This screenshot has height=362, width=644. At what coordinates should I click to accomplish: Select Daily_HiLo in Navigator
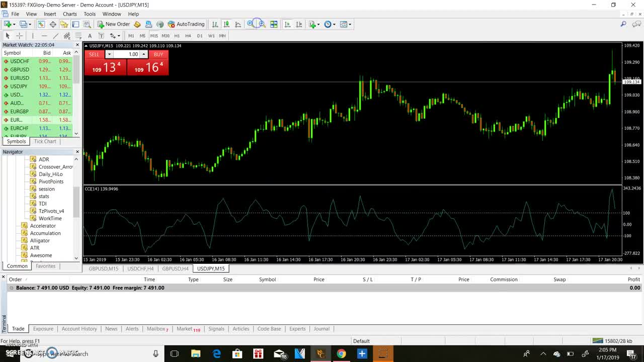51,174
